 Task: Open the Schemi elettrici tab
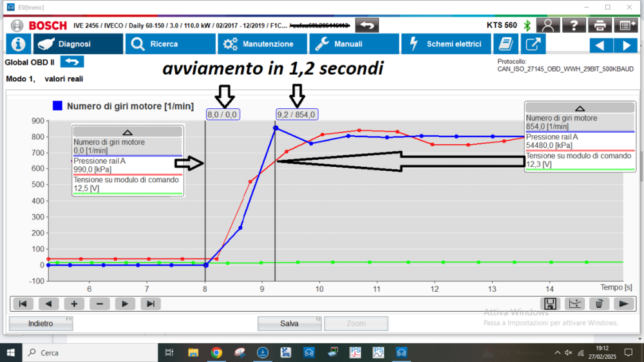[x=446, y=44]
